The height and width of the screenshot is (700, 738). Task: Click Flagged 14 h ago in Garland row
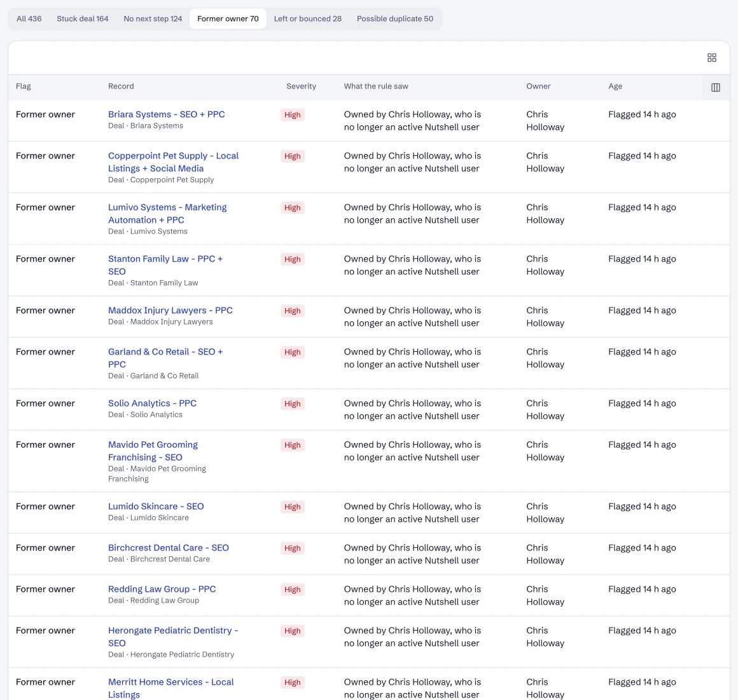pos(642,352)
